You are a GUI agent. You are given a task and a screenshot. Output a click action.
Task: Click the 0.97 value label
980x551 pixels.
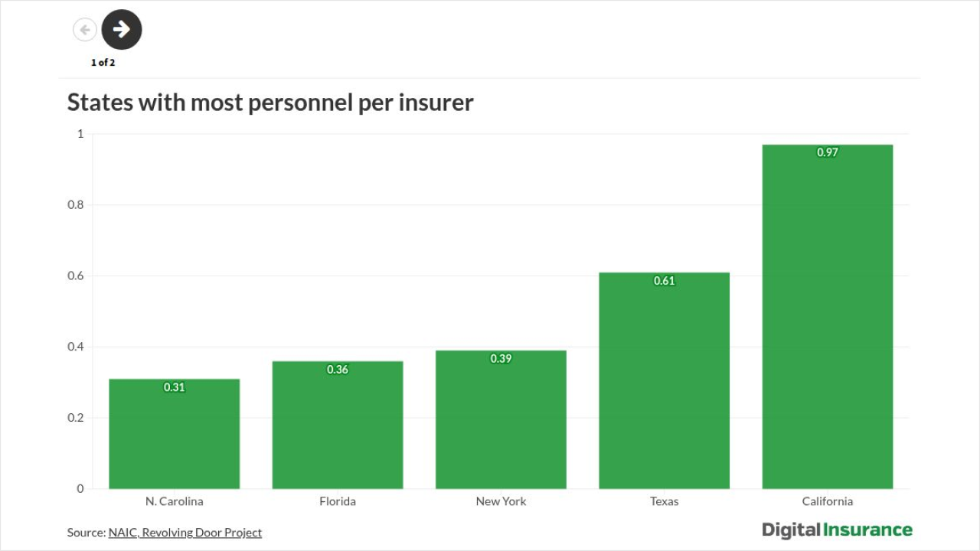(x=828, y=152)
